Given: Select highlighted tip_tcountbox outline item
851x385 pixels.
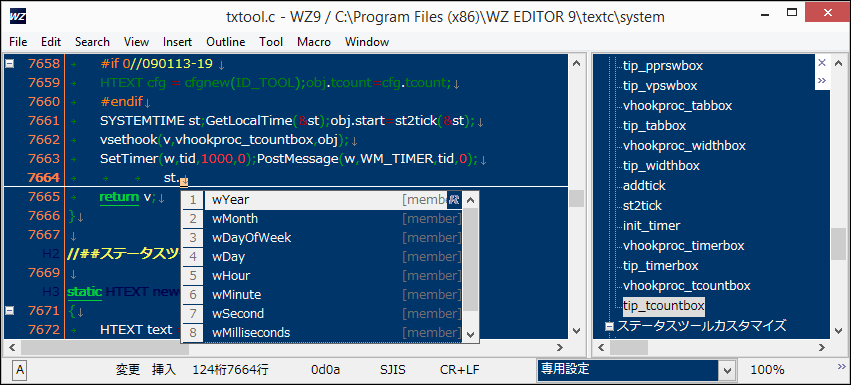Looking at the screenshot, I should point(664,306).
